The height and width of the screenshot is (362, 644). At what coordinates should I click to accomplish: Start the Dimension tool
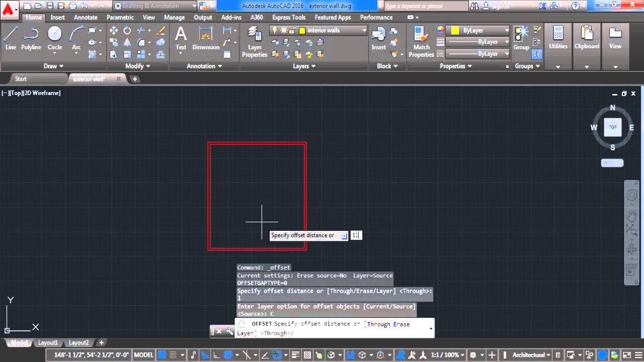click(206, 38)
